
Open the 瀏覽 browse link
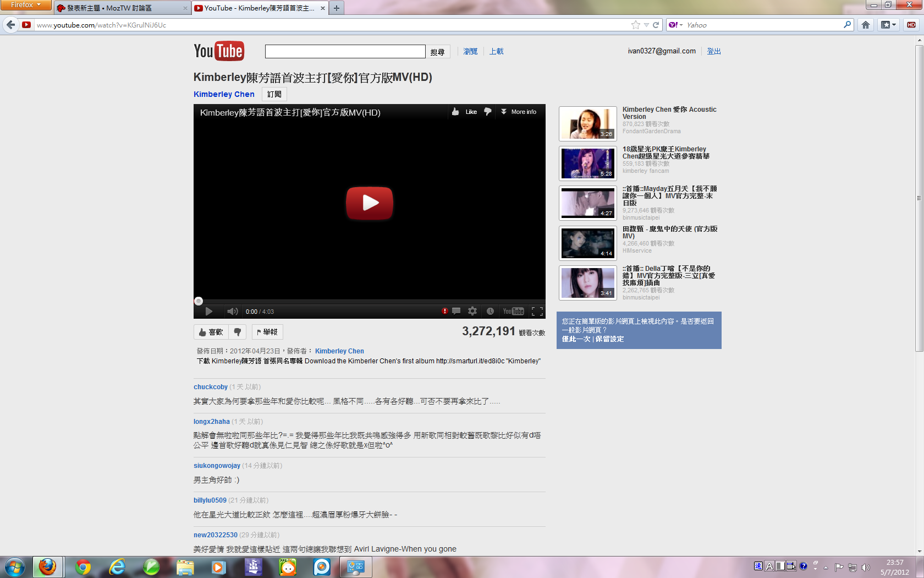tap(470, 51)
